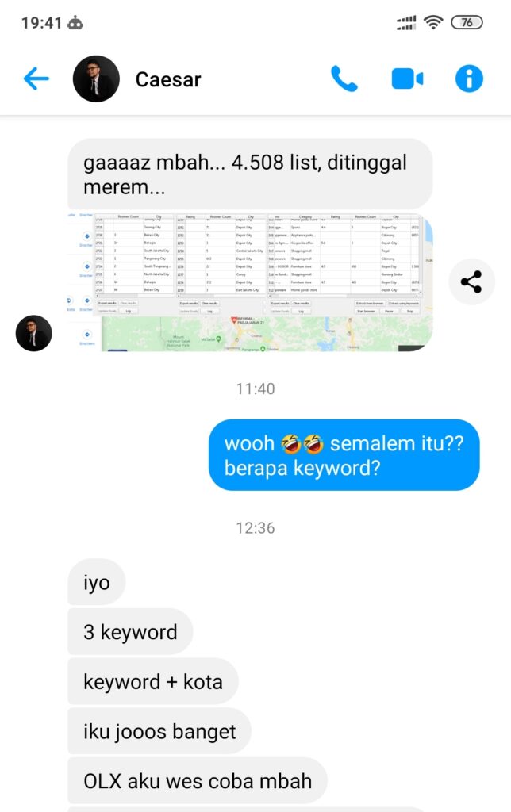Go back using the arrow icon
Viewport: 511px width, 812px height.
click(36, 79)
